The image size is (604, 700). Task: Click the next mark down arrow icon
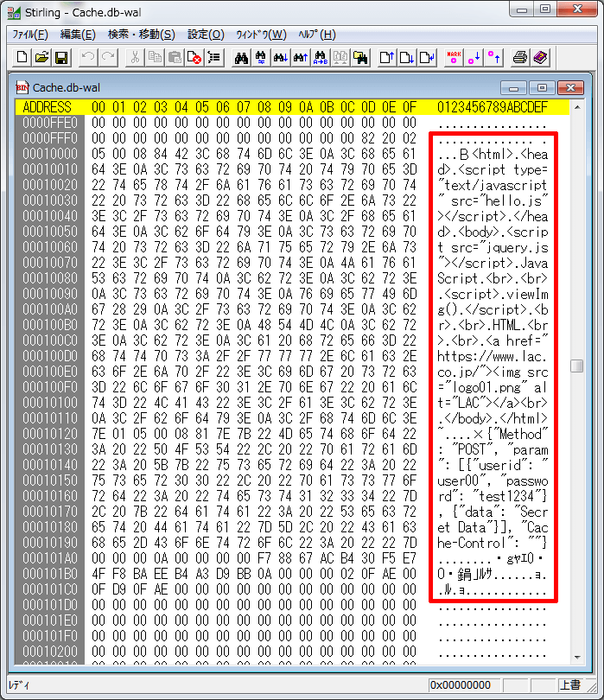474,58
